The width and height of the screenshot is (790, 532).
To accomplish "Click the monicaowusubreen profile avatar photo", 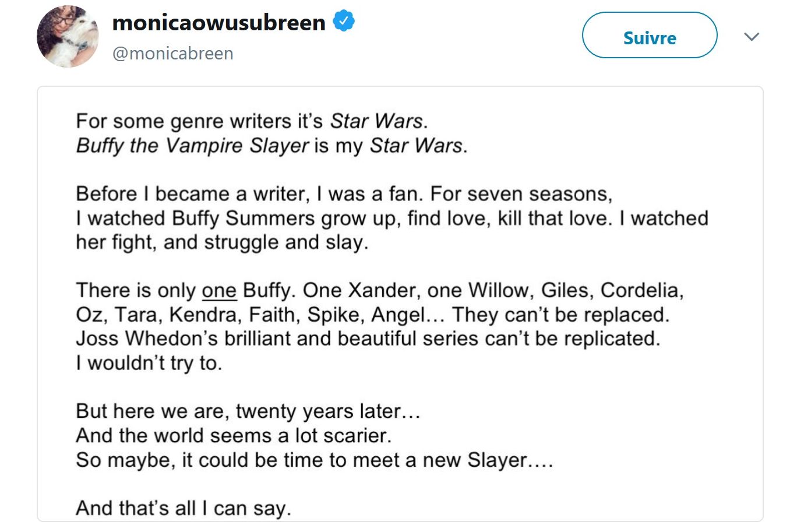I will click(68, 37).
